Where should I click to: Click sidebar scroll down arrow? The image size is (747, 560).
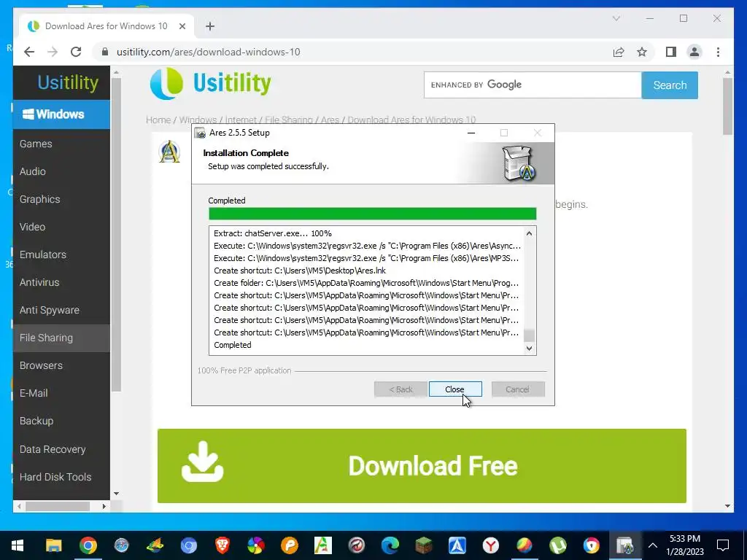pos(116,494)
